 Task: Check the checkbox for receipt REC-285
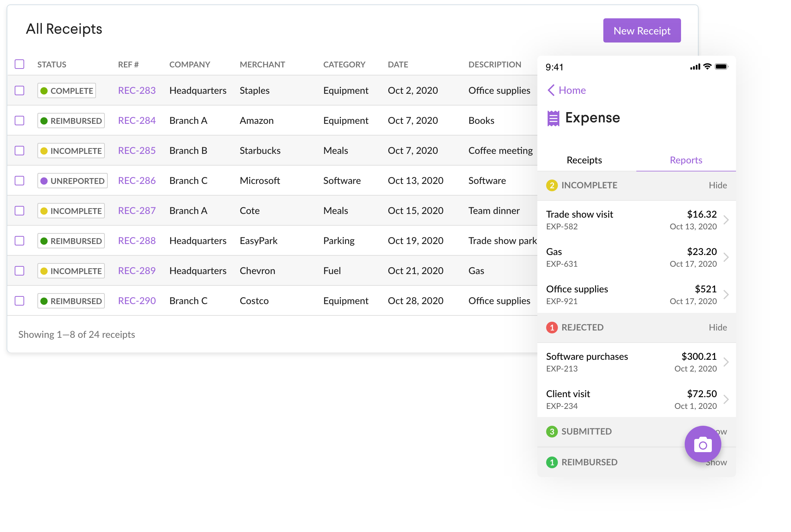coord(19,150)
